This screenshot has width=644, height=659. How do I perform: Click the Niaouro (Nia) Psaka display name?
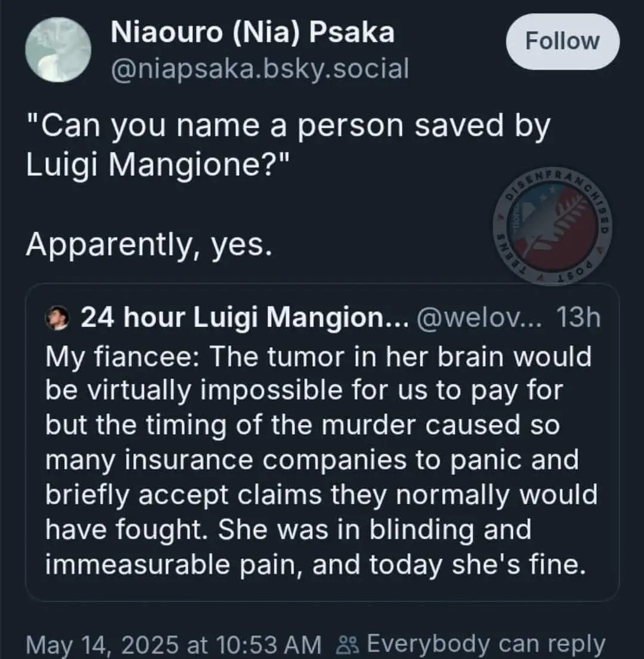click(x=253, y=32)
